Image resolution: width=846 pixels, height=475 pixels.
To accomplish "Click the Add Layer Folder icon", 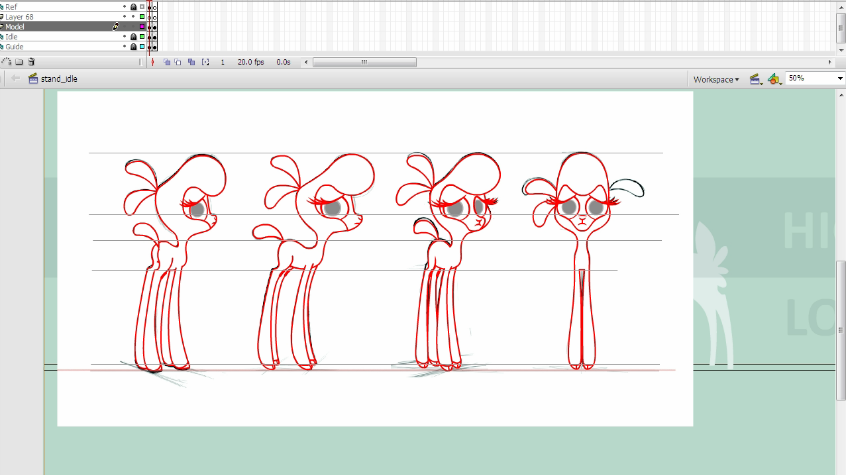I will 19,62.
